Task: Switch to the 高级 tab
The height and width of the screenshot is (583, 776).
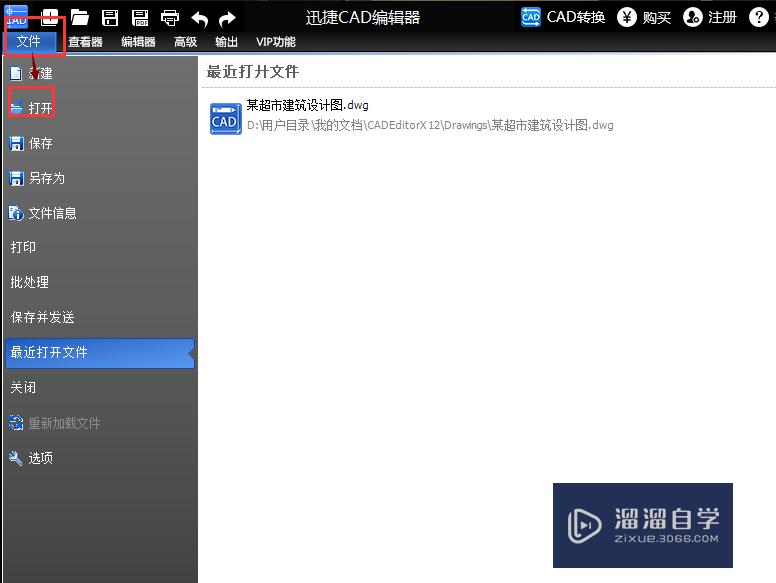Action: click(x=186, y=42)
